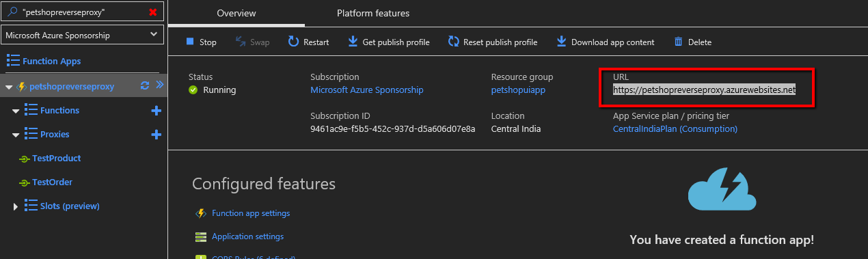Click the Subscription ID value text
Image resolution: width=868 pixels, height=259 pixels.
(x=393, y=128)
